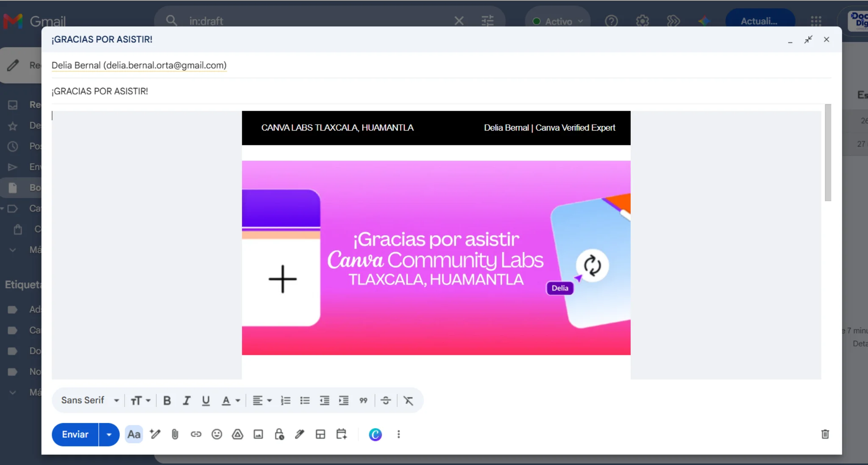
Task: Click the Gmail logo in the header
Action: (x=35, y=21)
